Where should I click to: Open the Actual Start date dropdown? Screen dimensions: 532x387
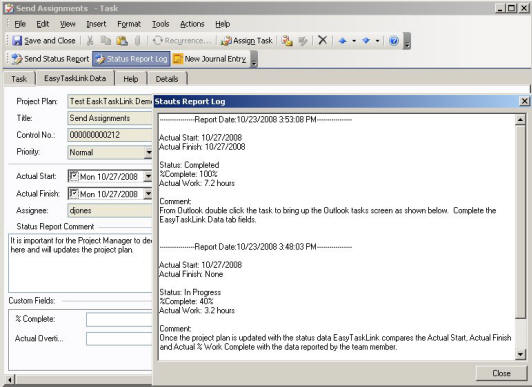coord(148,176)
